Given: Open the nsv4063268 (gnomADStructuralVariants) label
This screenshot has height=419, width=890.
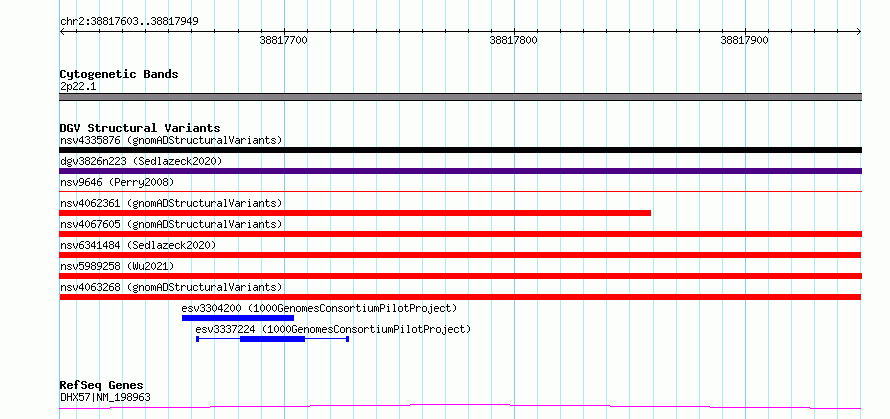Looking at the screenshot, I should point(171,287).
